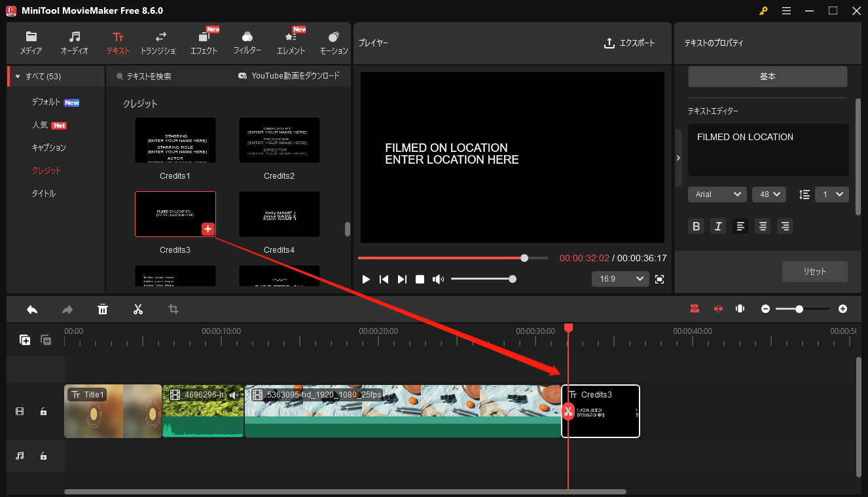Open the Arial font dropdown

tap(717, 194)
